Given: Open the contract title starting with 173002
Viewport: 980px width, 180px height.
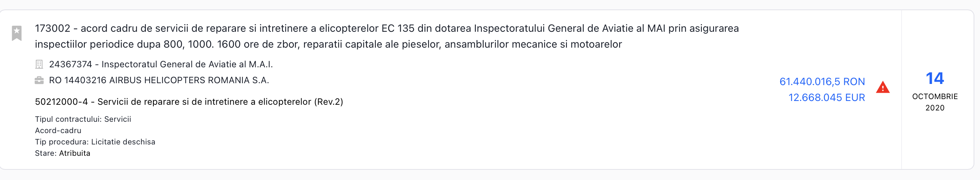Looking at the screenshot, I should click(x=386, y=29).
